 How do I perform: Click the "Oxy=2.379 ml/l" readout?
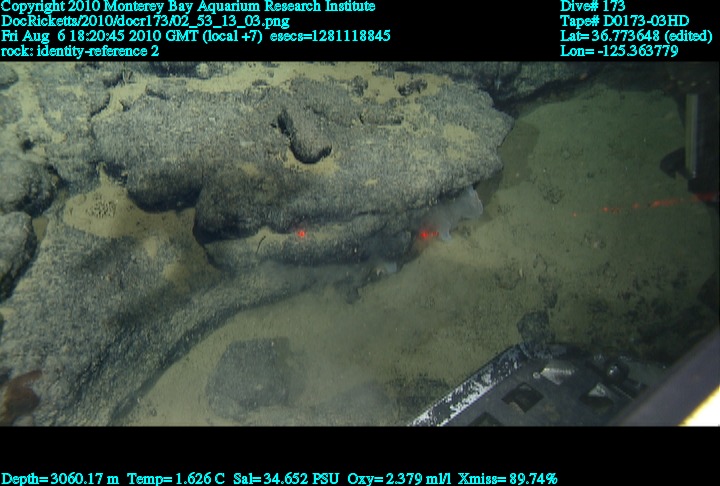pos(399,479)
